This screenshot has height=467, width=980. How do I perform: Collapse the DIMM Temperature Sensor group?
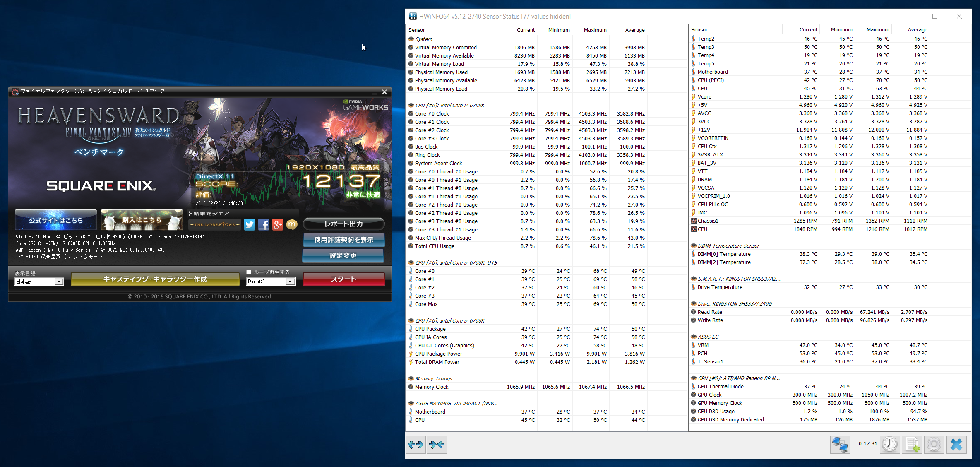click(x=694, y=246)
